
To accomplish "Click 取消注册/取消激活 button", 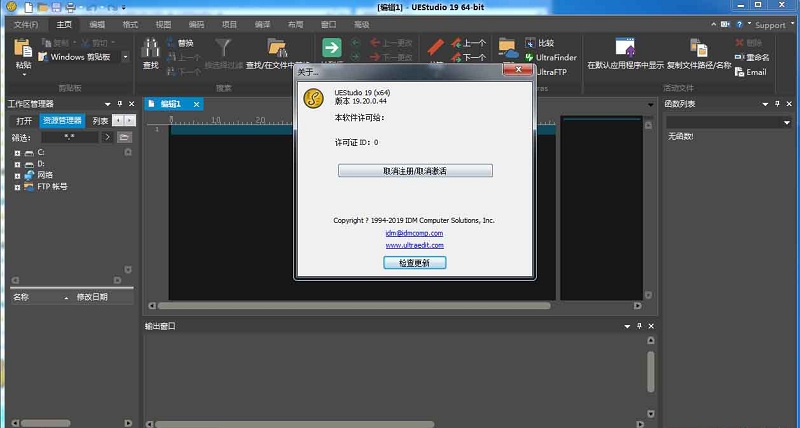I will tap(415, 171).
